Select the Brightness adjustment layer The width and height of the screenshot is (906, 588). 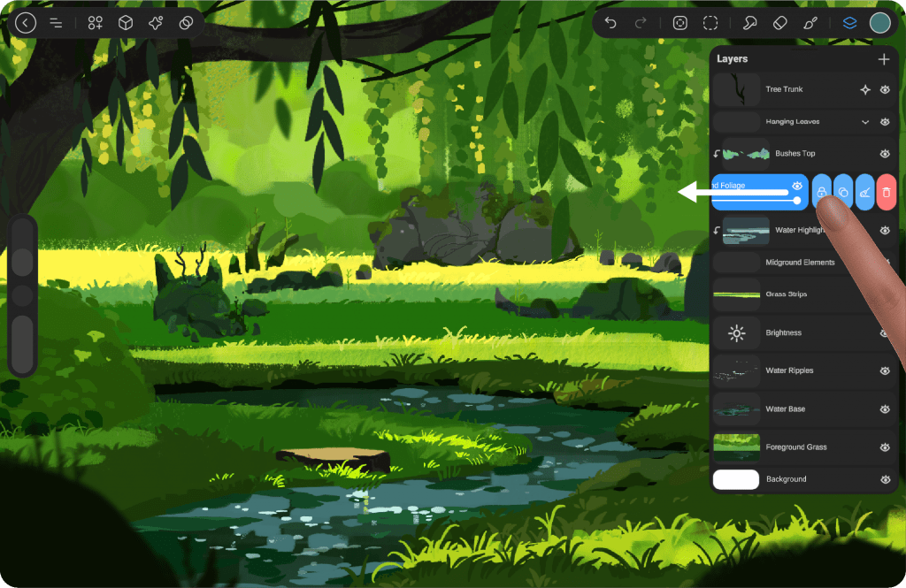click(783, 333)
